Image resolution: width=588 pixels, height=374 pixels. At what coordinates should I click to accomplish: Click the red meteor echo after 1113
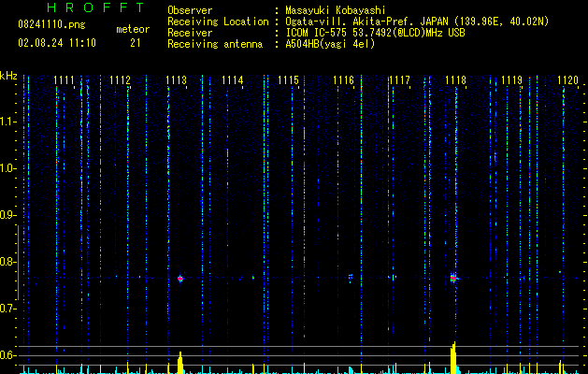coord(180,279)
